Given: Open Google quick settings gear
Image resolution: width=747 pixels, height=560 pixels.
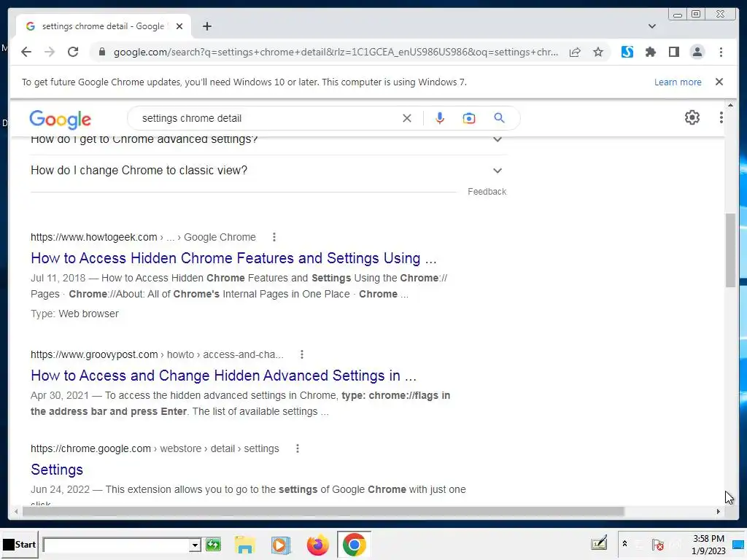Looking at the screenshot, I should (x=692, y=117).
